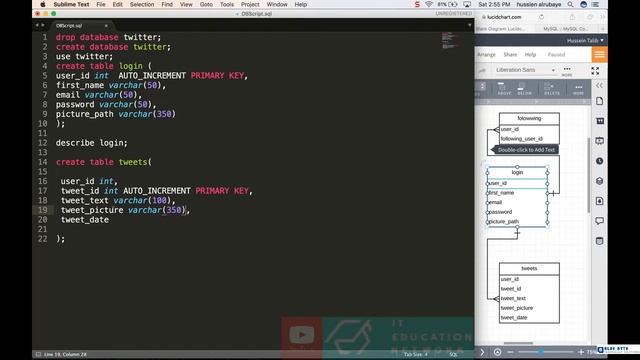Open the layers icon in the right dock
Image resolution: width=640 pixels, height=360 pixels.
(600, 181)
